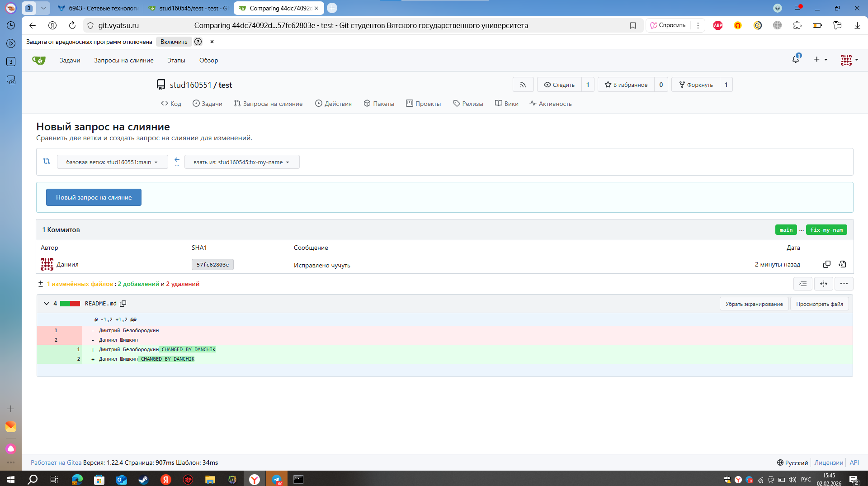This screenshot has height=486, width=868.
Task: Toggle the split diff view
Action: tap(824, 284)
